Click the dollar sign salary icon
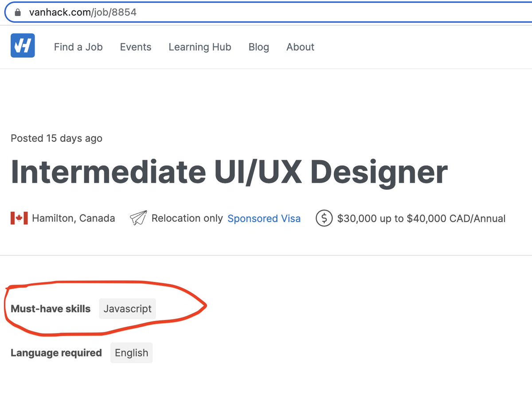The image size is (532, 395). tap(324, 218)
